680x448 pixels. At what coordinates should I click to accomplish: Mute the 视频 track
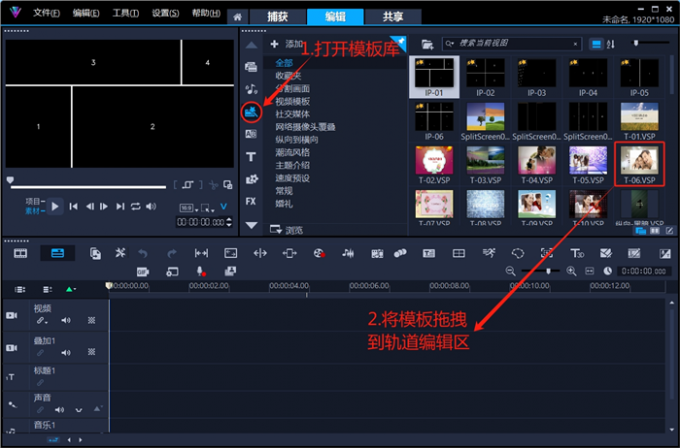tap(65, 320)
